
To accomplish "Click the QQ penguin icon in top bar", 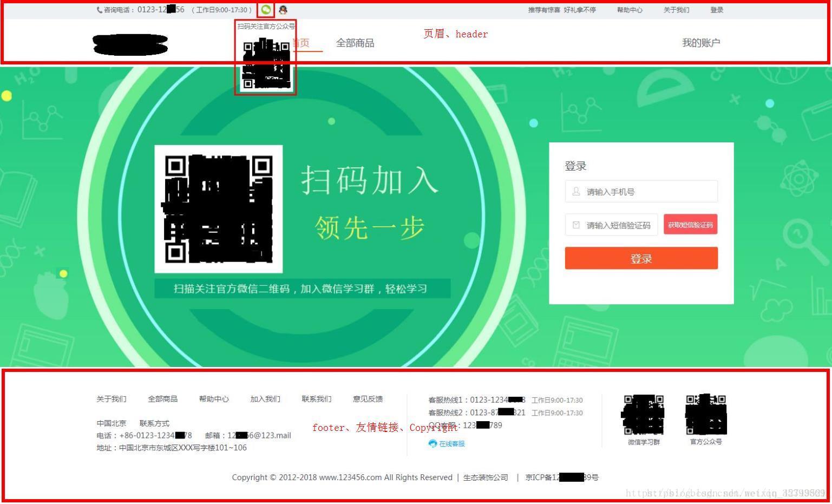I will click(283, 9).
